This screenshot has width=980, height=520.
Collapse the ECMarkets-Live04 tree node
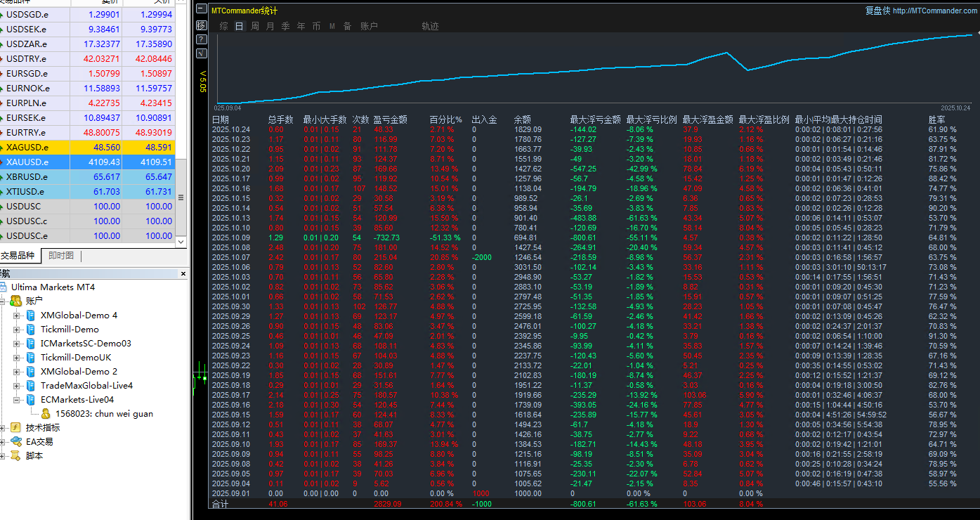click(17, 400)
